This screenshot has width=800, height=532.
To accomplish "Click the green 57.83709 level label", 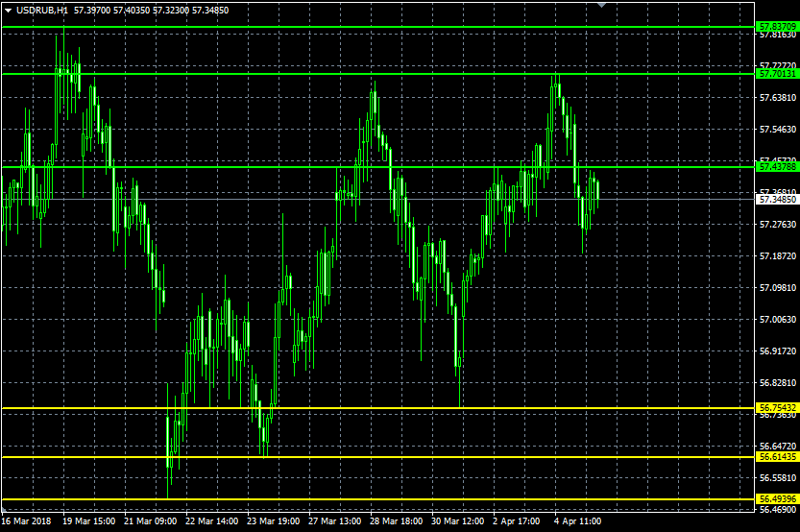I will tap(777, 27).
